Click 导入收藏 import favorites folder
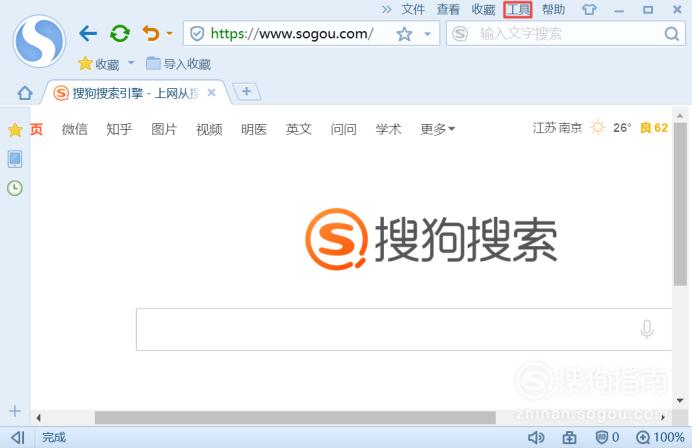 tap(178, 64)
